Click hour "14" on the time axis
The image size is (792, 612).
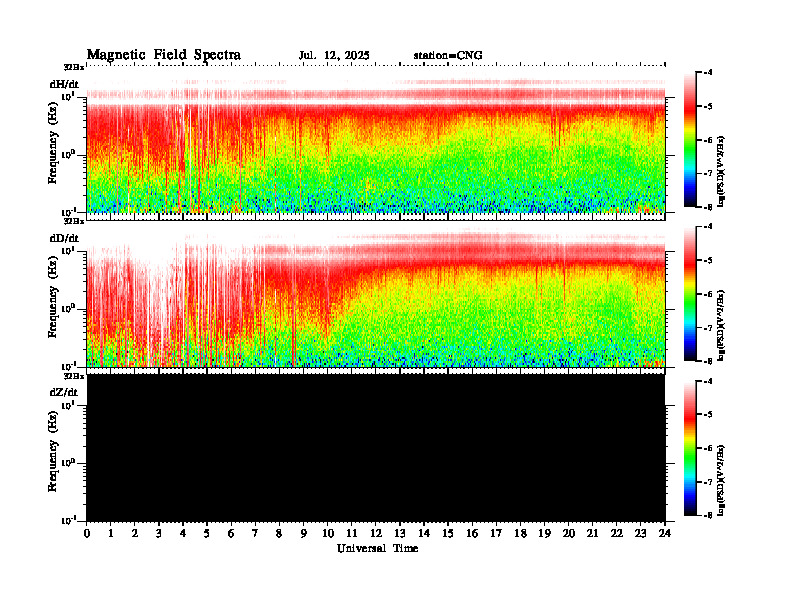(x=424, y=533)
